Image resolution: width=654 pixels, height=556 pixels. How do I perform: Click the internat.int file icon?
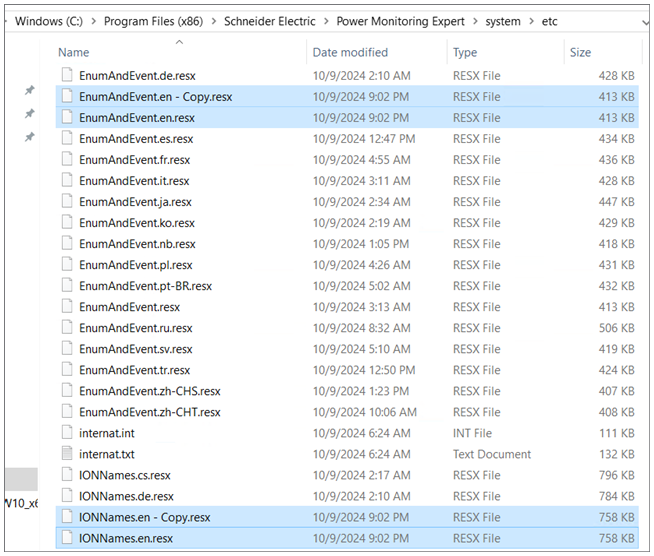[67, 432]
